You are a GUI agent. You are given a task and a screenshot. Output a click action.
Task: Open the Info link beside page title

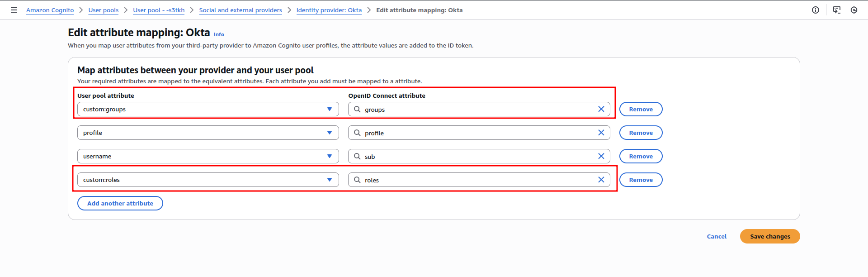(219, 34)
